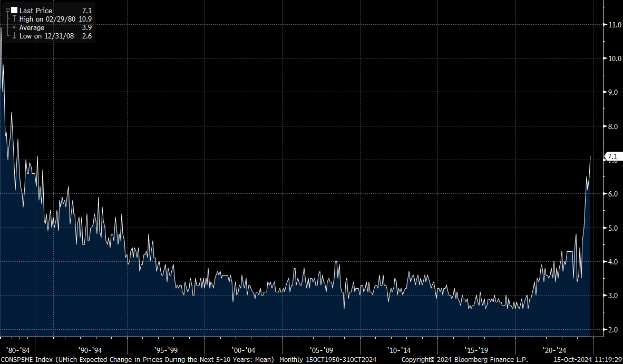The image size is (623, 364).
Task: Select the 'Average' legend entry
Action: click(32, 27)
